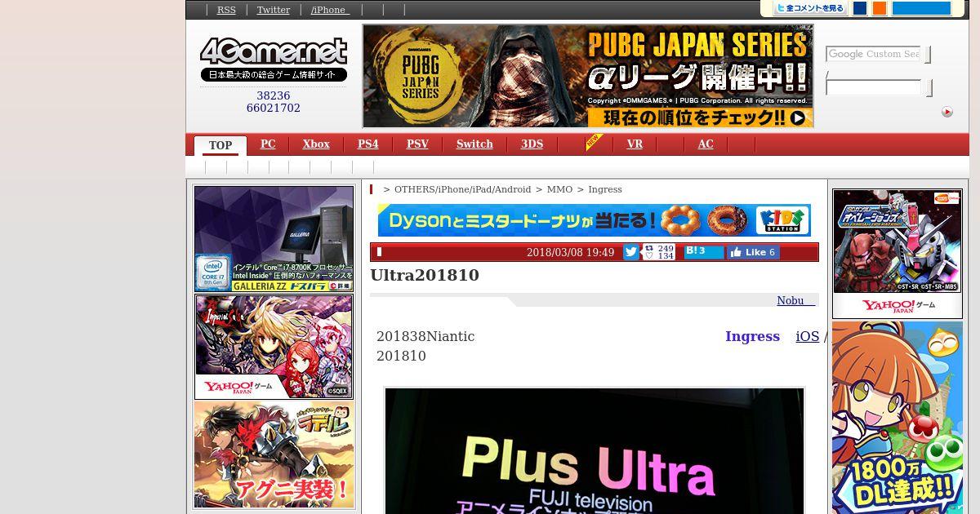
Task: Click the counter number 38236
Action: [274, 95]
